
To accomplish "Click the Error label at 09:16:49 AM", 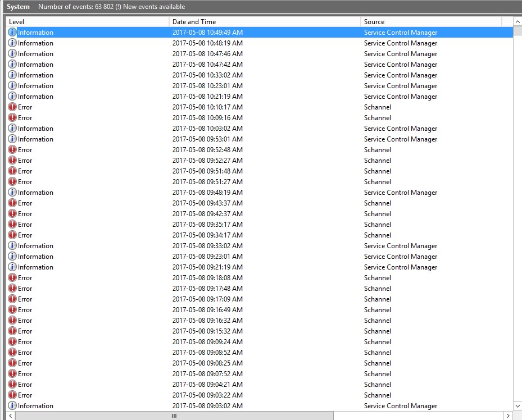I will [25, 309].
